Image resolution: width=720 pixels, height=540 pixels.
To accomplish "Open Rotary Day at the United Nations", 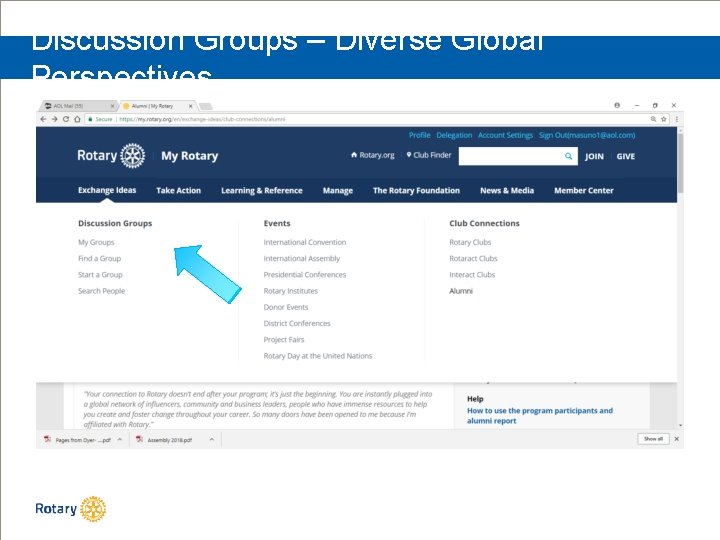I will coord(318,356).
